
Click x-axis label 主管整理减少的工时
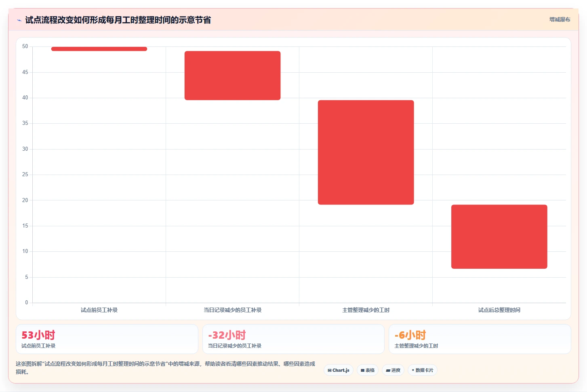[366, 310]
